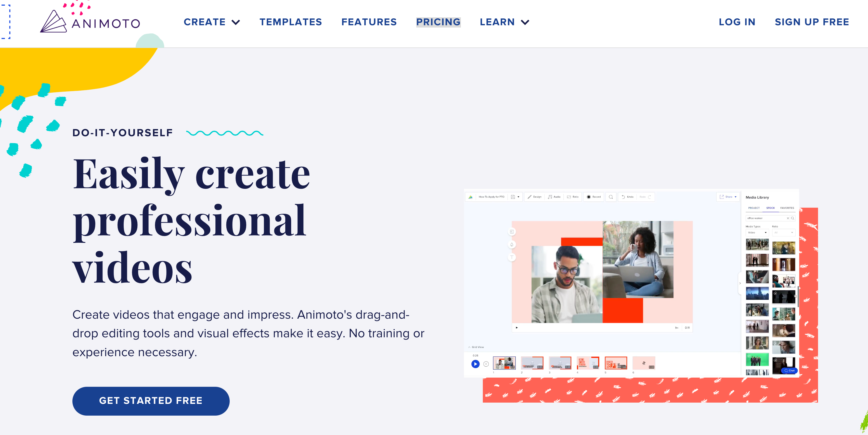
Task: Select timeline block 2 thumbnail
Action: tap(532, 363)
